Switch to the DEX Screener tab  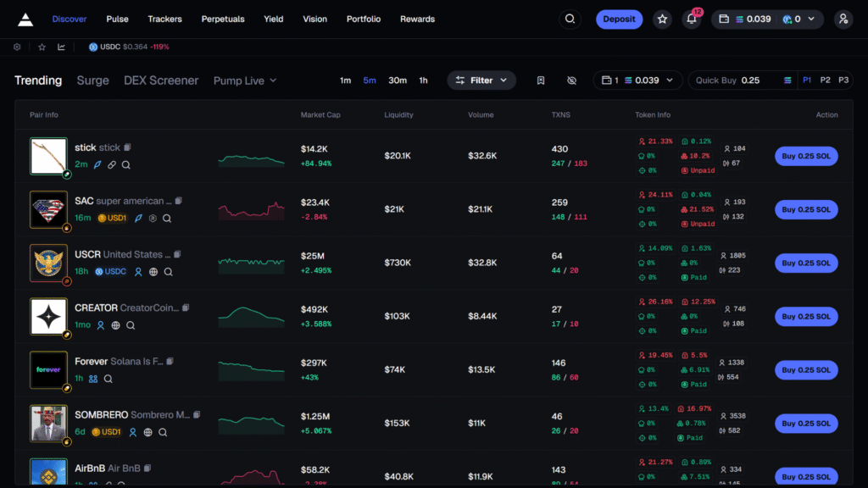pyautogui.click(x=161, y=80)
